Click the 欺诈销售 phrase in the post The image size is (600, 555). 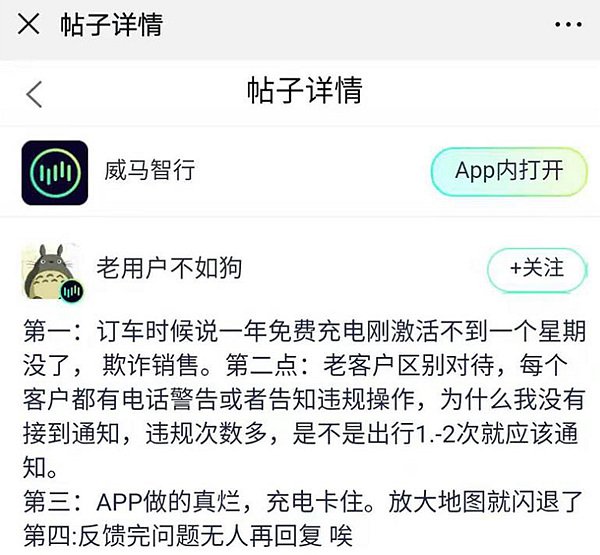point(150,365)
